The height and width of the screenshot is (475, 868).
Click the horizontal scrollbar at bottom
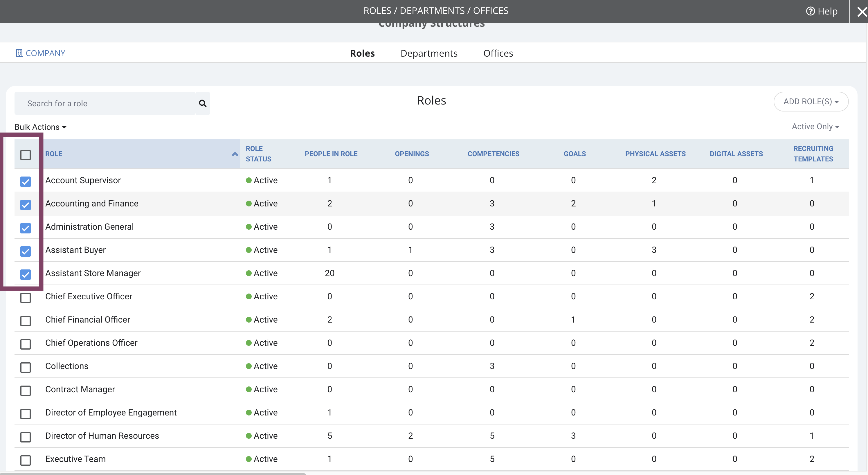tap(153, 474)
